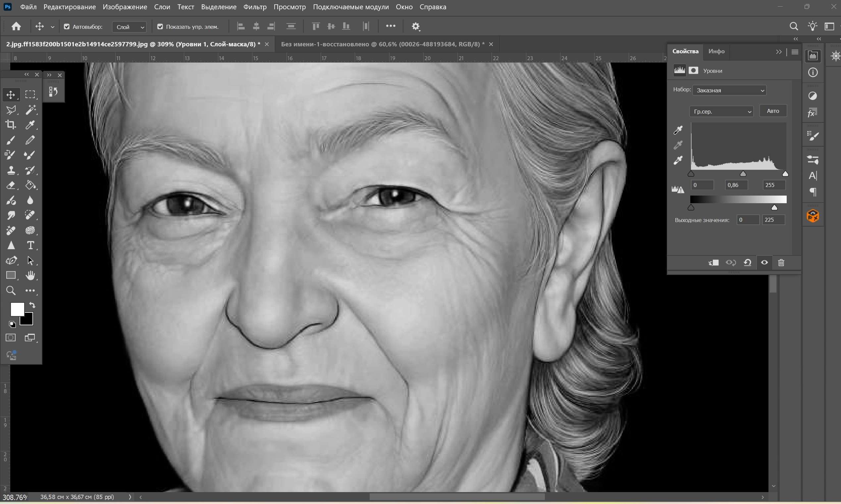Select the Clone Stamp tool
This screenshot has height=504, width=841.
tap(11, 170)
